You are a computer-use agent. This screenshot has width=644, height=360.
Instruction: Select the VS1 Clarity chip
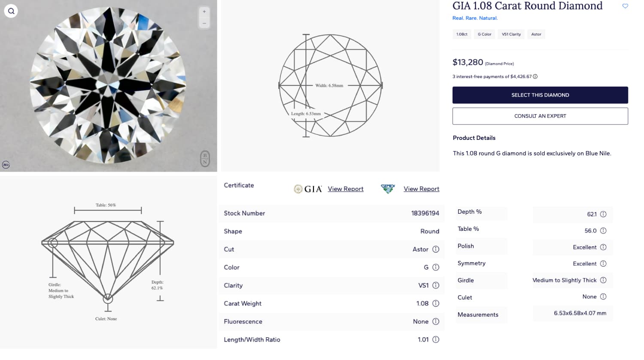tap(510, 34)
